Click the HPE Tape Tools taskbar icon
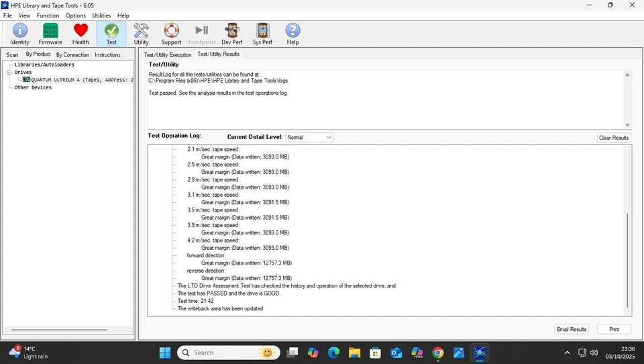The width and height of the screenshot is (644, 364). click(x=480, y=353)
